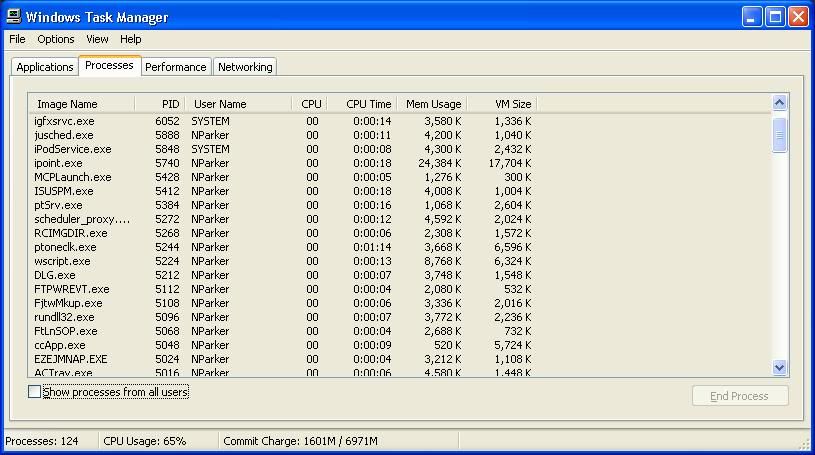815x455 pixels.
Task: Click the scrollbar up arrow
Action: point(779,103)
